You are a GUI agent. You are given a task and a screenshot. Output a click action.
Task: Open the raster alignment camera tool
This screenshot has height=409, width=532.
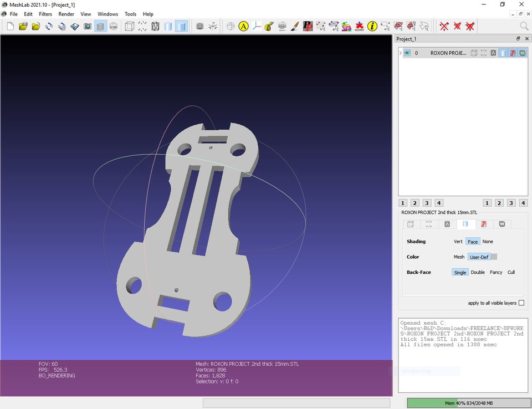click(x=282, y=26)
